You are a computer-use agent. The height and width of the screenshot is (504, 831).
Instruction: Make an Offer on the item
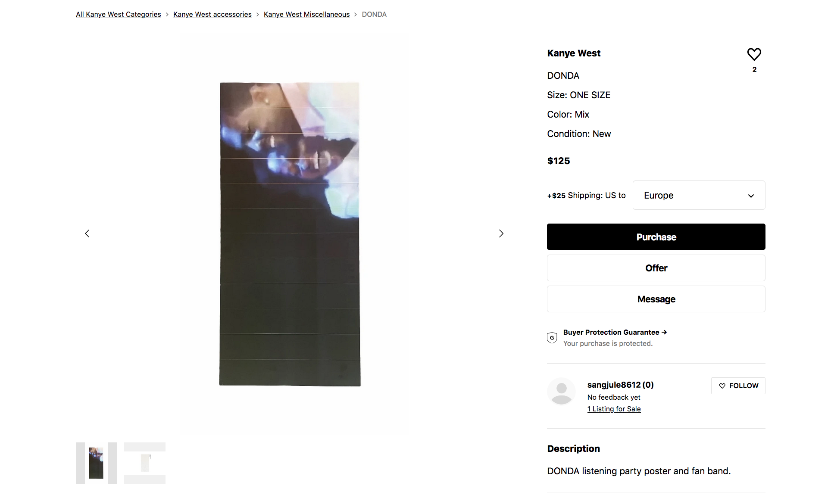click(656, 268)
